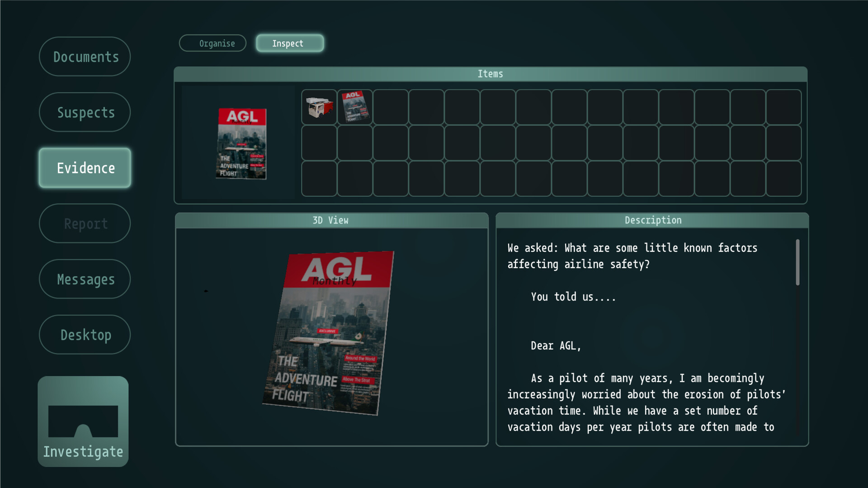Select the AGL magazine inventory slot
The width and height of the screenshot is (868, 488).
[355, 107]
